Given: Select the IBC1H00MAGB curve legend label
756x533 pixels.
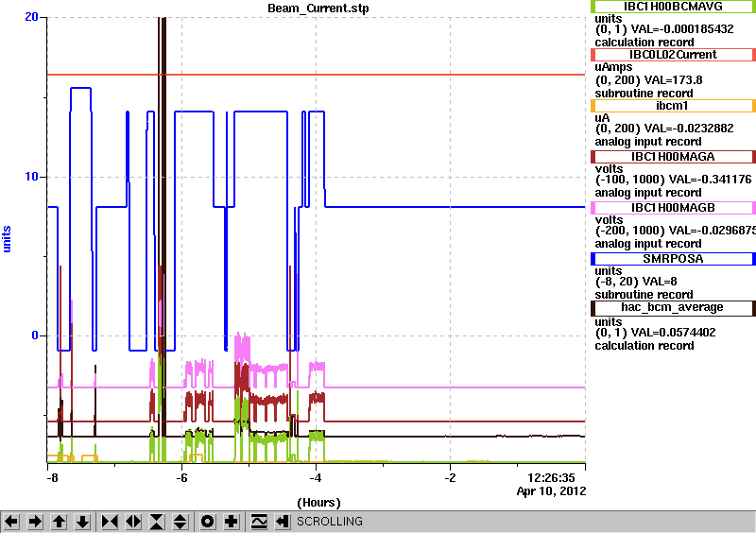Looking at the screenshot, I should [x=673, y=208].
